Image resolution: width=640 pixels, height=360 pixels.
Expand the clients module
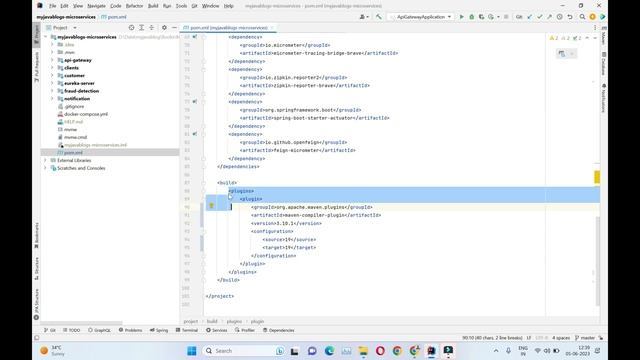pos(52,68)
